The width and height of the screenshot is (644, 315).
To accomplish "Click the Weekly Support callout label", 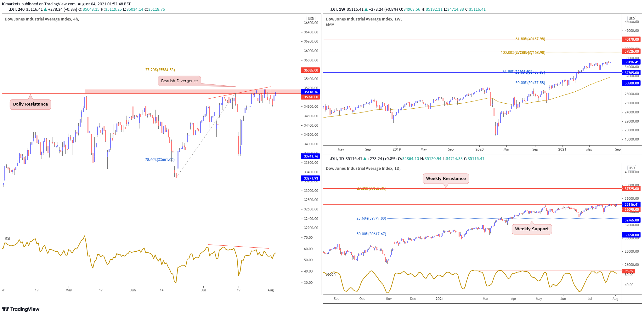I will pos(532,229).
